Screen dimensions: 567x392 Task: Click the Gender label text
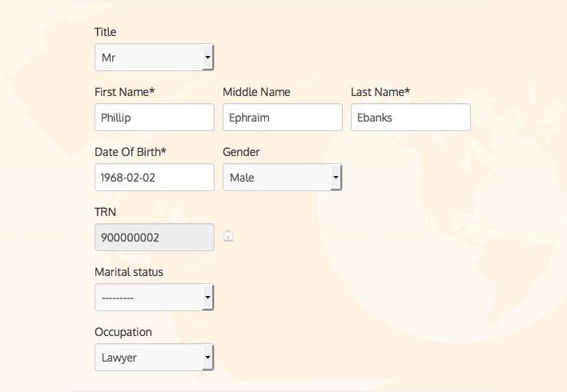coord(241,152)
